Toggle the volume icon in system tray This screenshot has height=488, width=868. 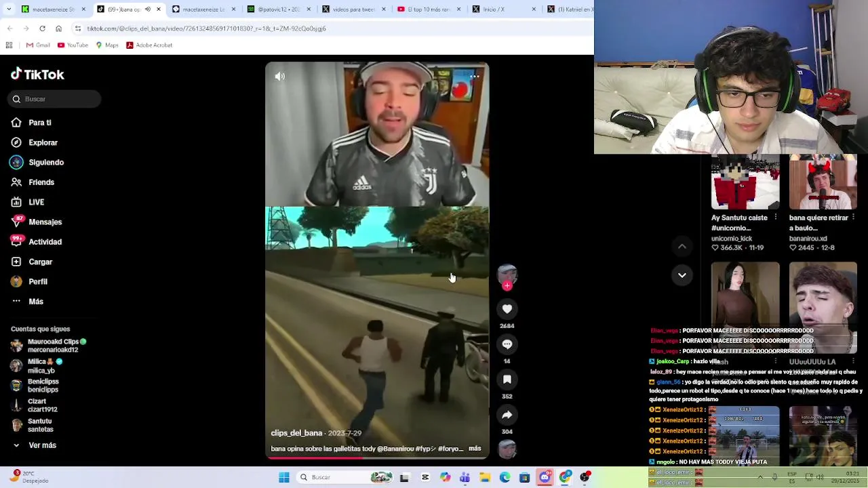point(819,477)
